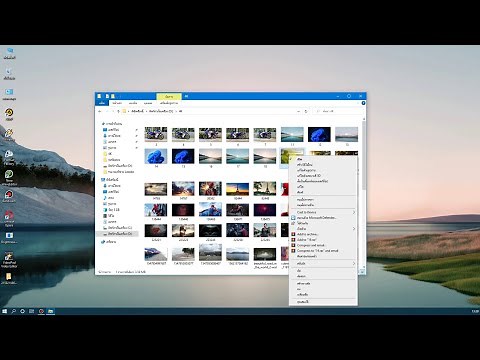Select the flying Superman thumbnail
480x360 pixels.
210,210
